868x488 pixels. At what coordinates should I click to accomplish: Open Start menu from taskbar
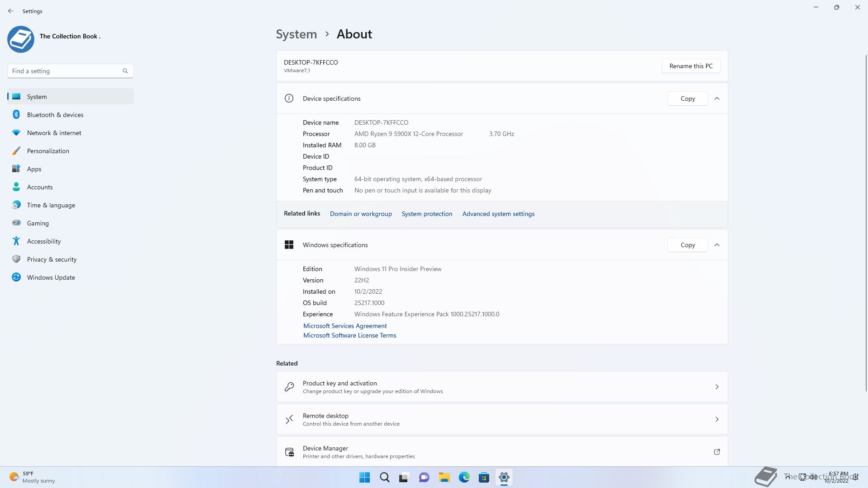364,477
